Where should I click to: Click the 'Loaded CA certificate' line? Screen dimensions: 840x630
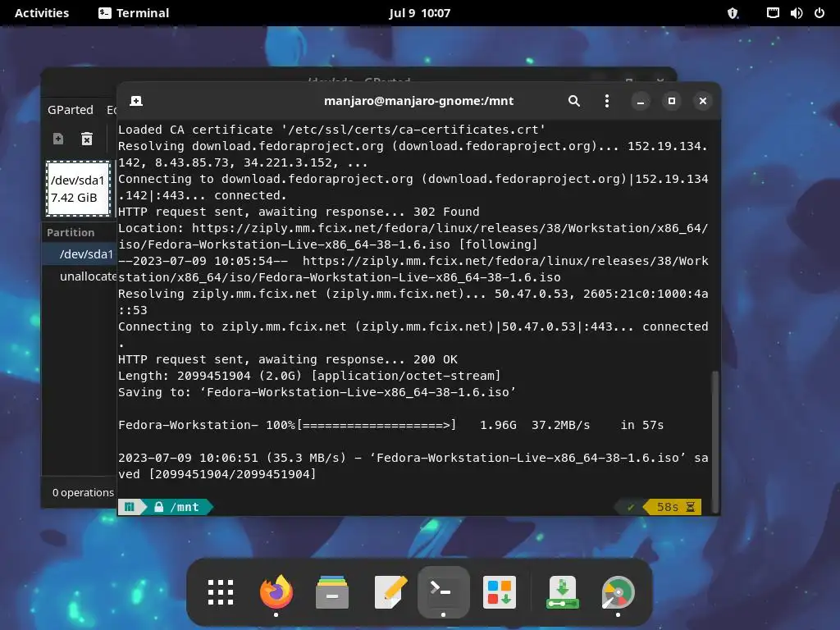(x=331, y=130)
